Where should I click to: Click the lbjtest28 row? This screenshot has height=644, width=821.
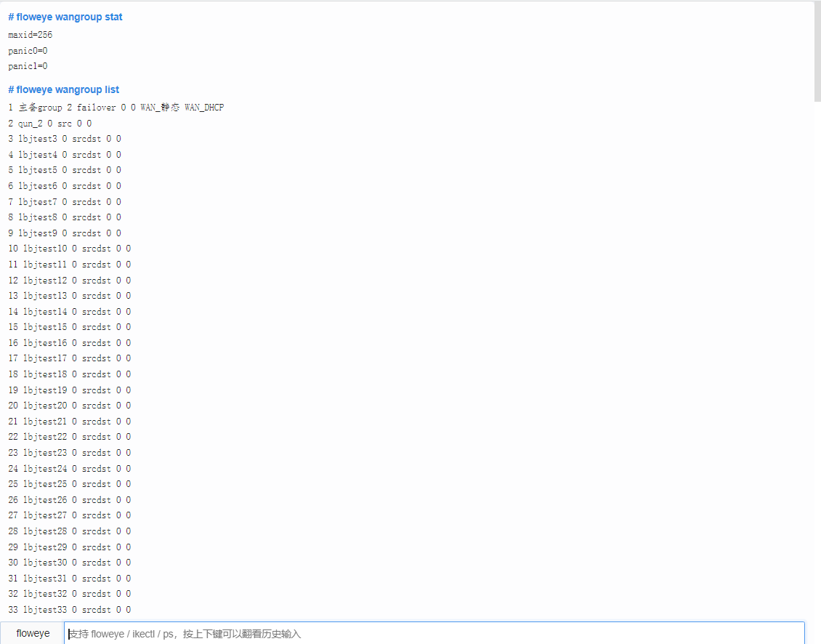70,531
